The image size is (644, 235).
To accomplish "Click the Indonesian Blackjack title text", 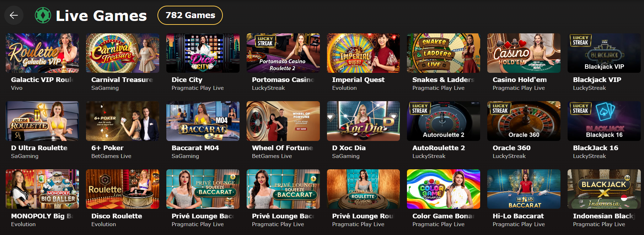I will pos(604,216).
